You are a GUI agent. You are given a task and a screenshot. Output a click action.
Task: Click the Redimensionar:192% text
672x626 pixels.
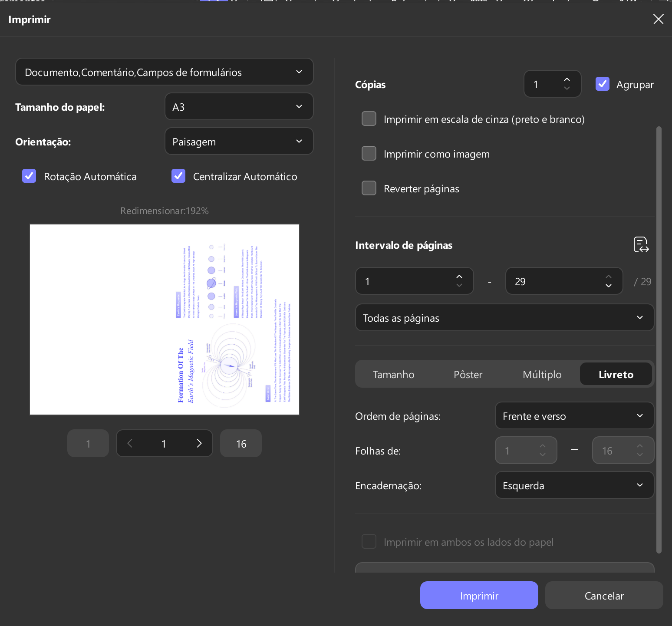click(x=165, y=211)
